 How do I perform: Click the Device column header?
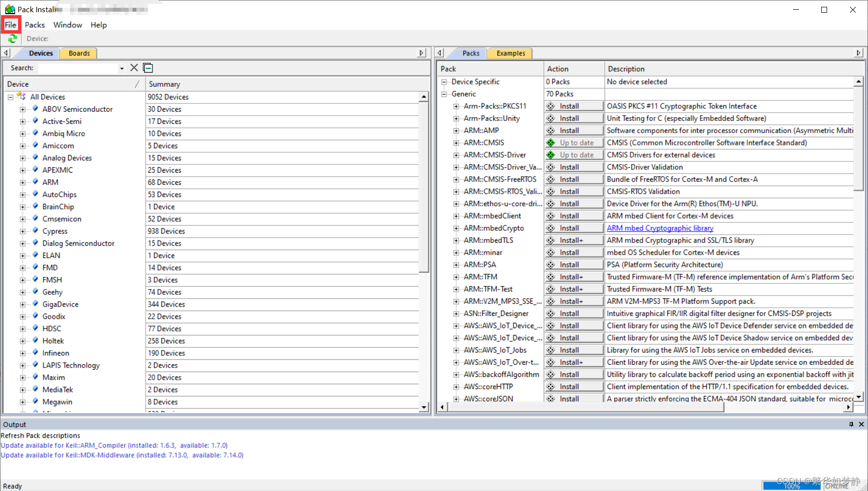click(x=74, y=84)
